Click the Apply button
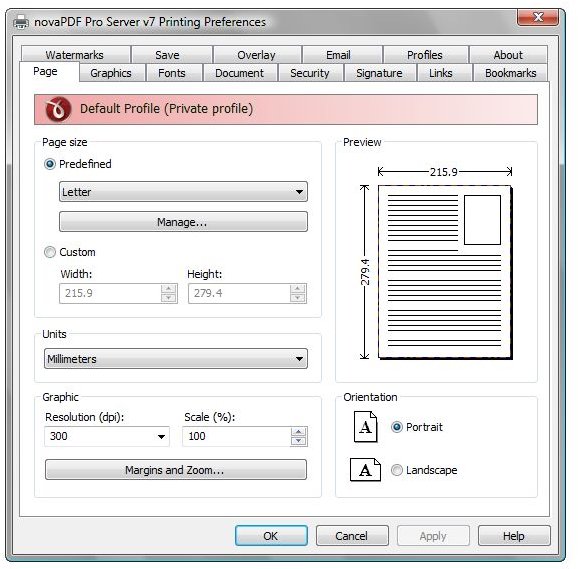 (433, 535)
